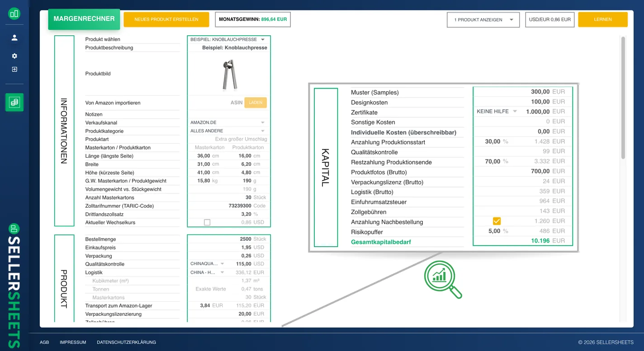Image resolution: width=644 pixels, height=351 pixels.
Task: Click the Bestellmenge value 2500
Action: click(246, 239)
